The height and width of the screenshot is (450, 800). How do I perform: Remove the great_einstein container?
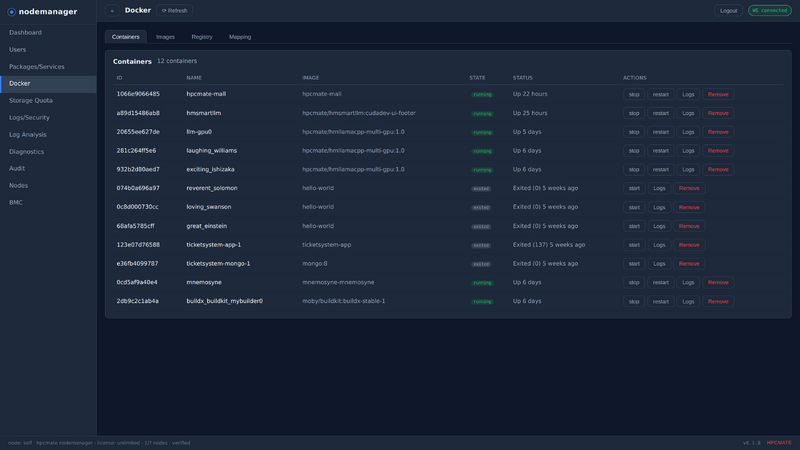tap(689, 226)
